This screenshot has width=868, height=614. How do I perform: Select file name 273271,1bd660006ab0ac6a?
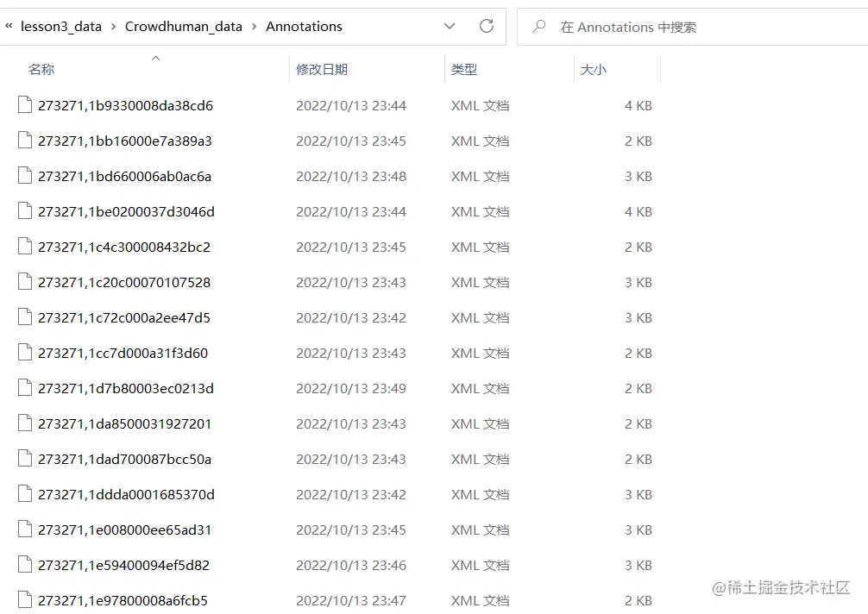[x=124, y=177]
